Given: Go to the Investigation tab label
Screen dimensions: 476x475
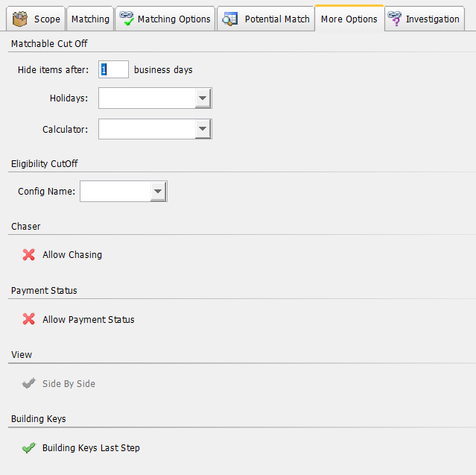Looking at the screenshot, I should pos(433,19).
